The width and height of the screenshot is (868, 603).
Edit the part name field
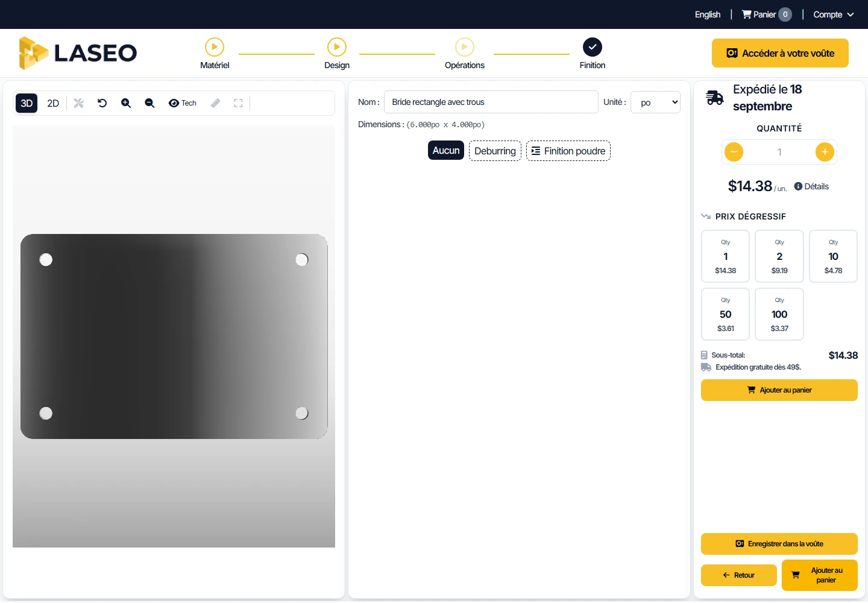491,102
